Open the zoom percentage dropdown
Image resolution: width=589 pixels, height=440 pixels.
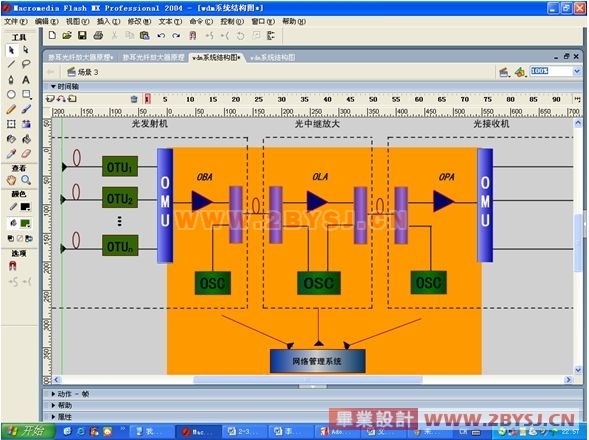tap(577, 71)
